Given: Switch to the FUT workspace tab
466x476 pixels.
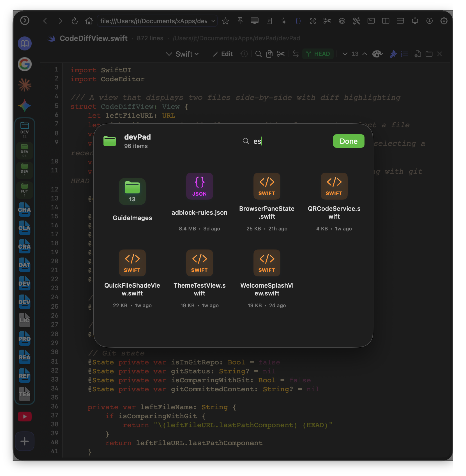Looking at the screenshot, I should (x=25, y=190).
